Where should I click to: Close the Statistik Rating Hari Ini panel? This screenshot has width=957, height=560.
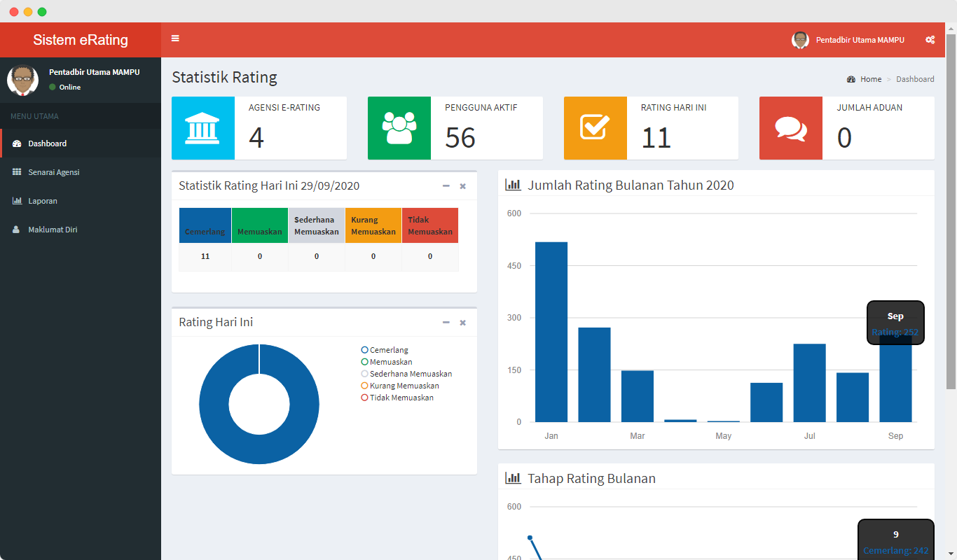462,186
